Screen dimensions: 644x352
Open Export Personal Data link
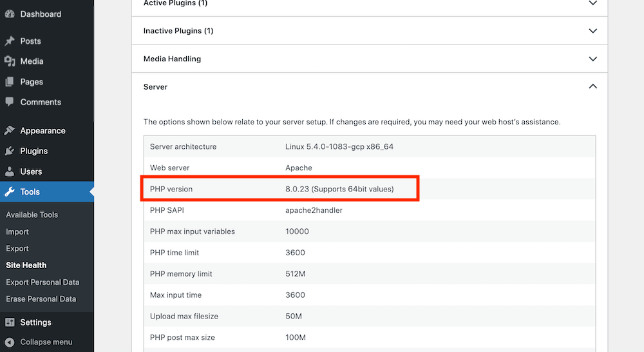[43, 282]
